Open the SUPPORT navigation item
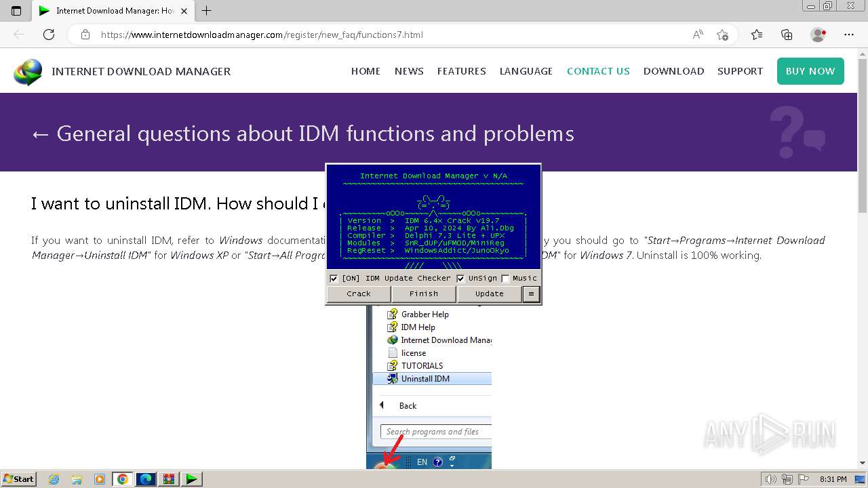Screen dimensions: 868x488 tap(740, 71)
